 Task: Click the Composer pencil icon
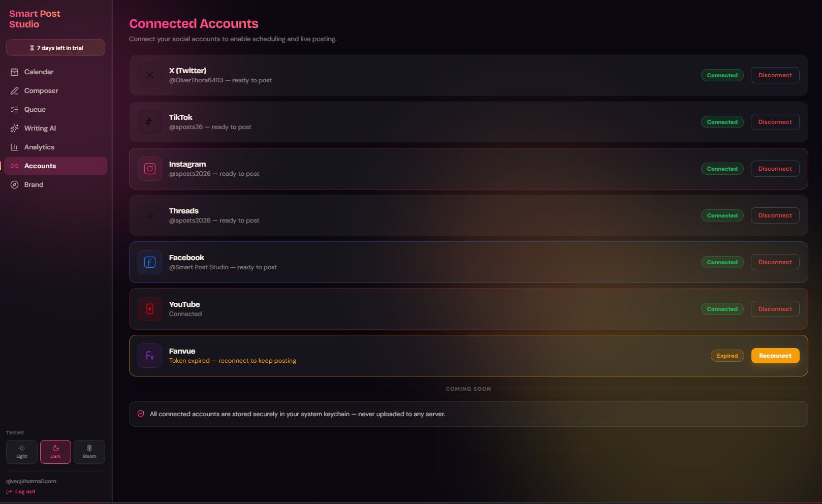(x=14, y=90)
